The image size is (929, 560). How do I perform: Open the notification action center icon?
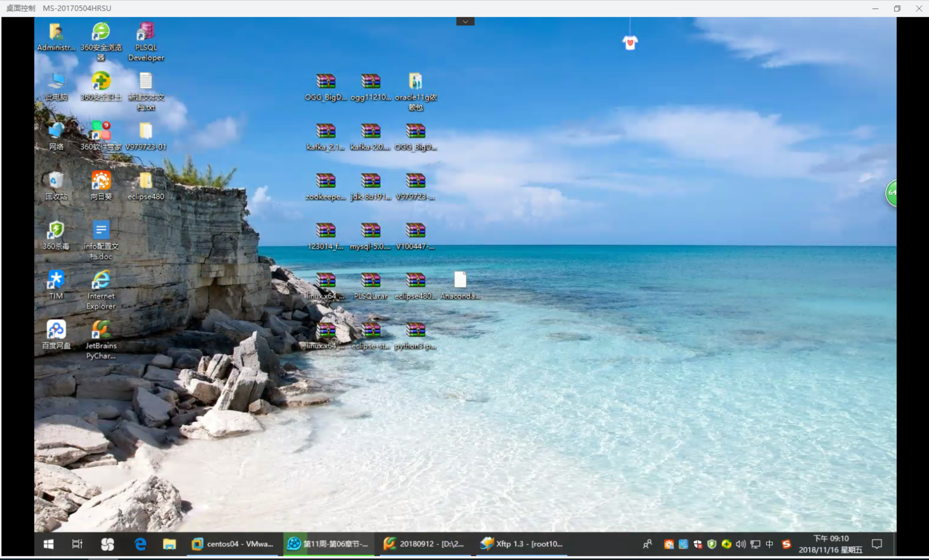pyautogui.click(x=877, y=544)
